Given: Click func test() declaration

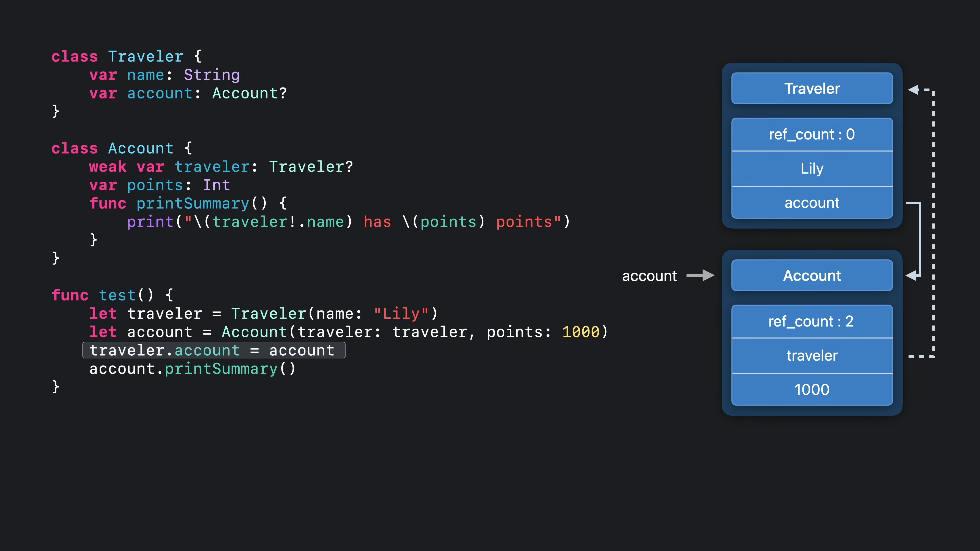Looking at the screenshot, I should pyautogui.click(x=112, y=295).
